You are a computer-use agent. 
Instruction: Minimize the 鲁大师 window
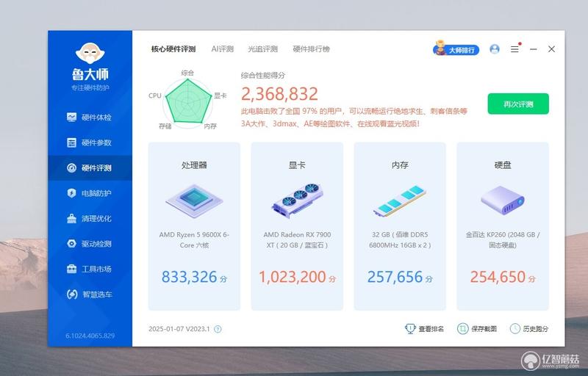534,49
